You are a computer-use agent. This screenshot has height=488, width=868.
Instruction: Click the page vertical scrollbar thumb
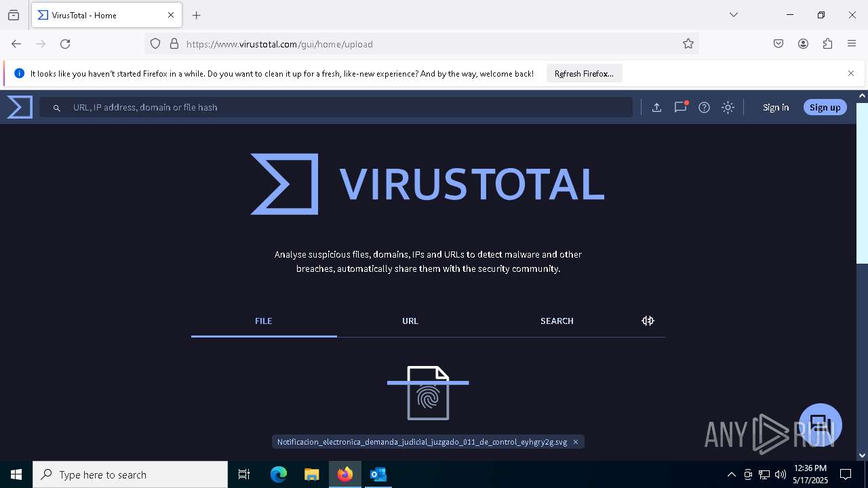click(862, 183)
